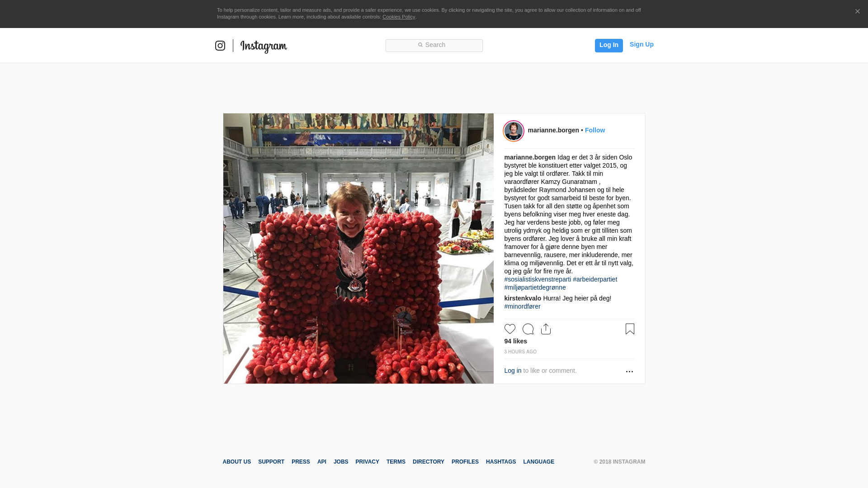Like the post with the heart icon
The image size is (868, 488).
coord(510,329)
